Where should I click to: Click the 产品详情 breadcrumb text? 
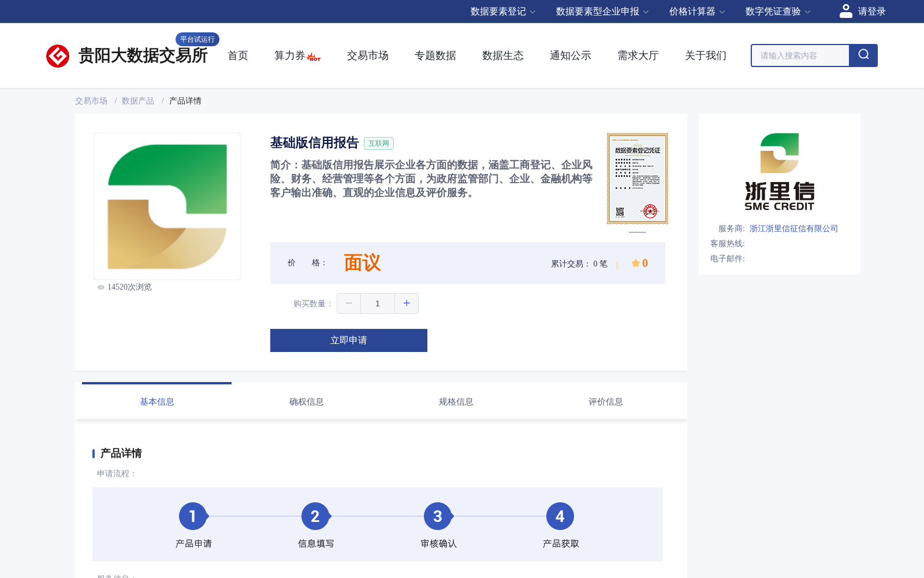click(x=185, y=101)
